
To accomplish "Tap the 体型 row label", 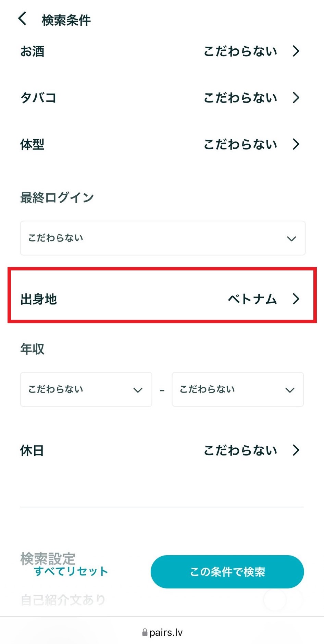I will point(32,145).
